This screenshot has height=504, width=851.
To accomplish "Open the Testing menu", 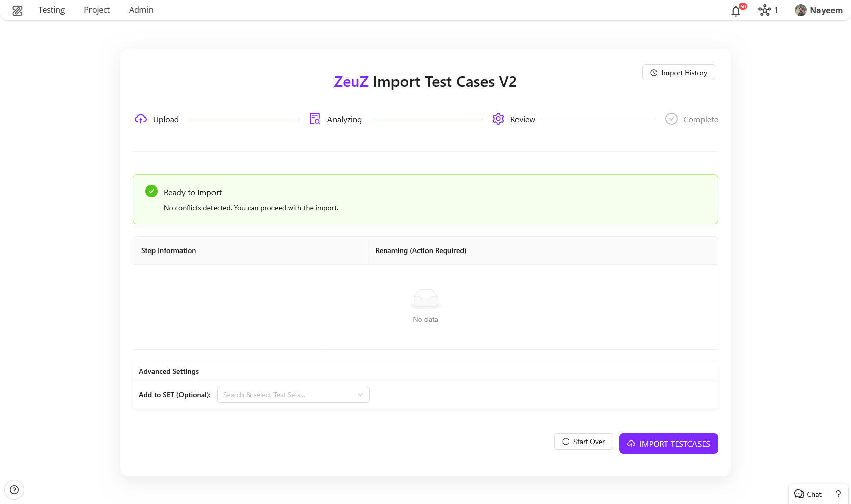I will pos(51,10).
